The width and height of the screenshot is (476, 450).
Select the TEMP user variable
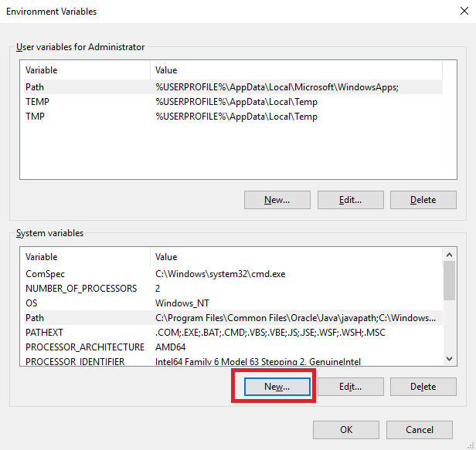click(233, 102)
